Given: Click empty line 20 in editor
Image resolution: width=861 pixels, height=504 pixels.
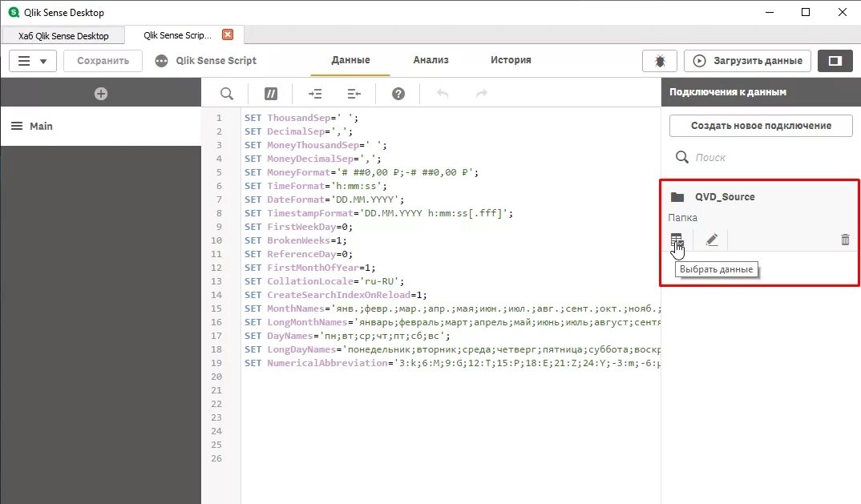Looking at the screenshot, I should coord(451,377).
